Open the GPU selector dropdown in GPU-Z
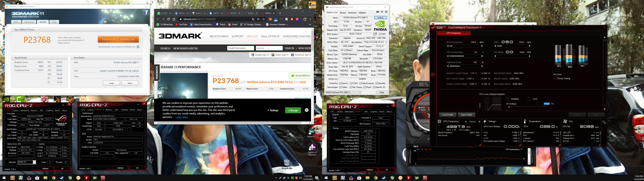644x181 pixels. point(343,92)
